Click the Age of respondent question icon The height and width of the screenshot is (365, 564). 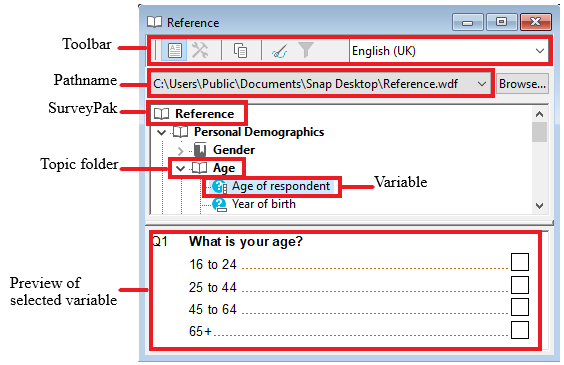click(219, 186)
